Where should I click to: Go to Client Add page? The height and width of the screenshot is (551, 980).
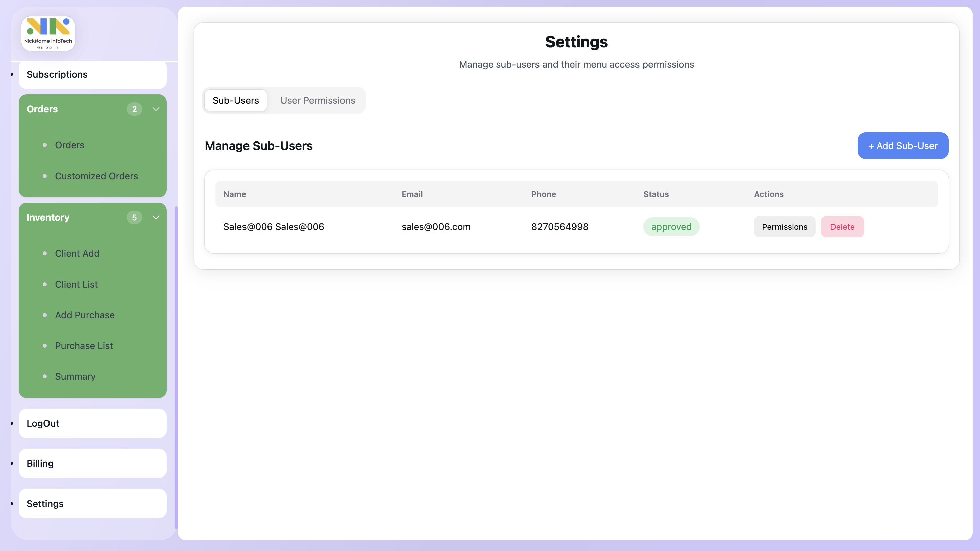click(x=77, y=254)
